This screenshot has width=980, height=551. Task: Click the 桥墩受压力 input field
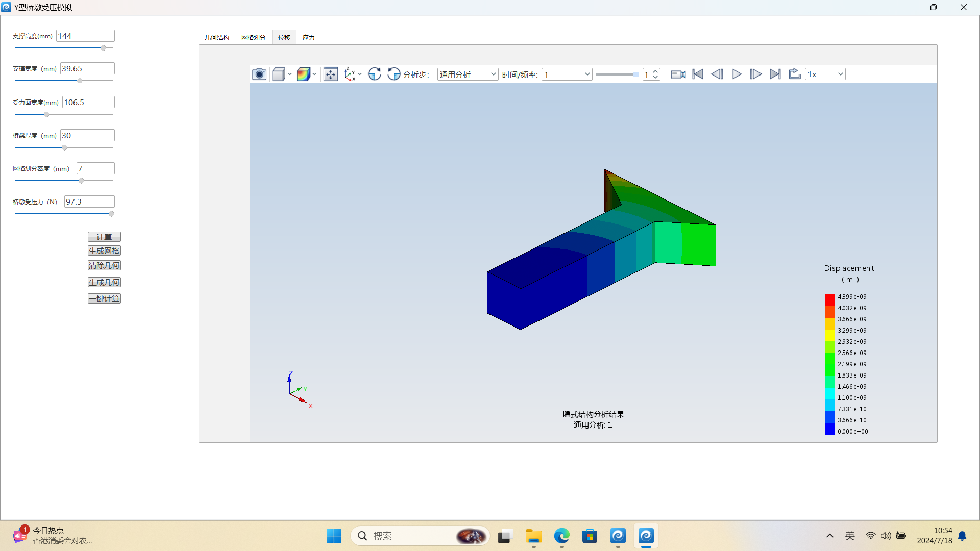tap(89, 202)
